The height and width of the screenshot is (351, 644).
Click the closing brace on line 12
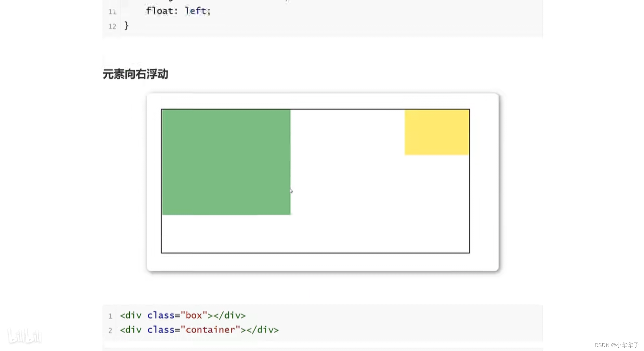[126, 25]
